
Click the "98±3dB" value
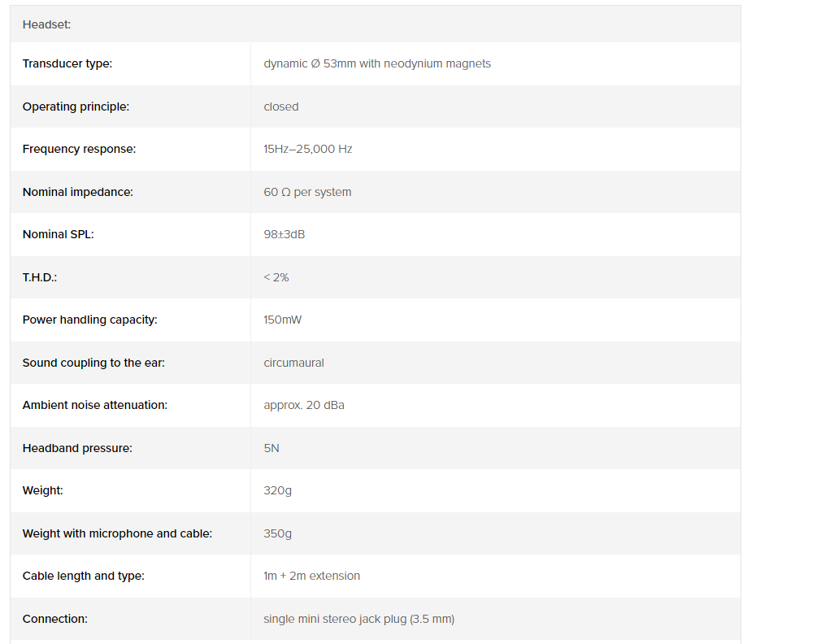click(285, 234)
